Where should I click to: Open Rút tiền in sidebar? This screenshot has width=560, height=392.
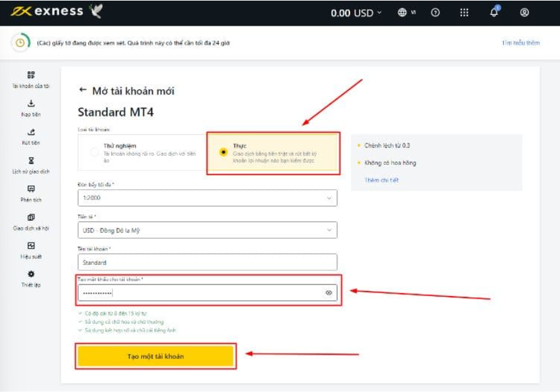(31, 136)
